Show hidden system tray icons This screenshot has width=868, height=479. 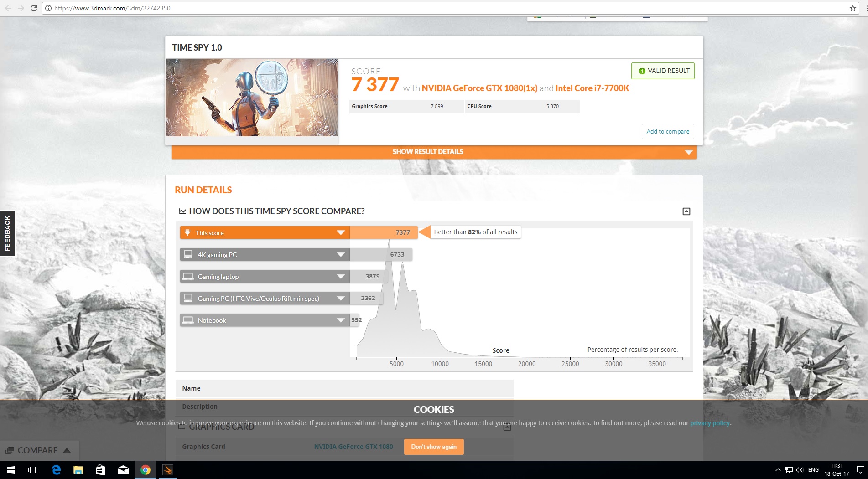coord(778,470)
